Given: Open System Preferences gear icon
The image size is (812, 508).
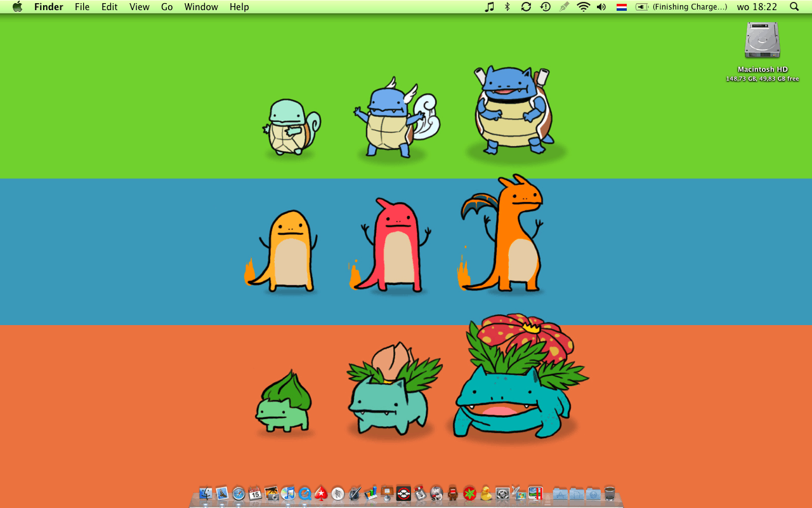Looking at the screenshot, I should [x=502, y=493].
